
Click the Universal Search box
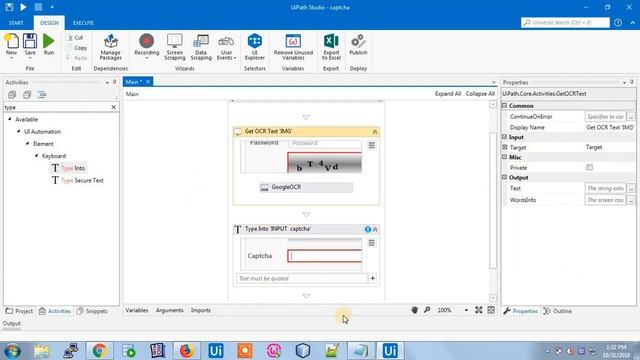coord(565,23)
